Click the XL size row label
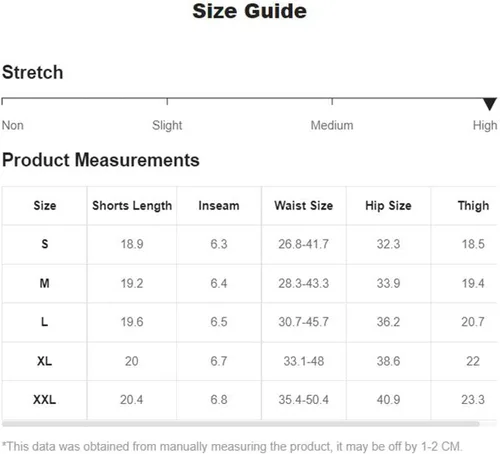 [45, 361]
